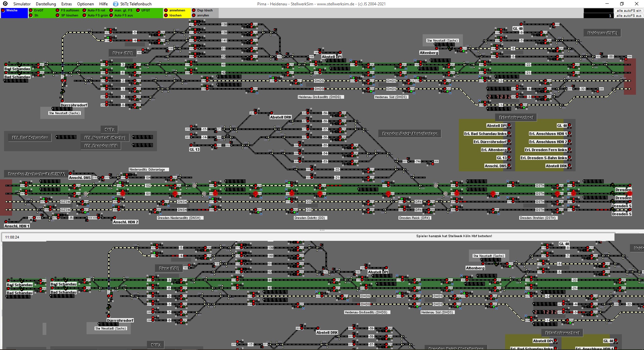Open the Optionen menu
Image resolution: width=644 pixels, height=350 pixels.
(86, 4)
